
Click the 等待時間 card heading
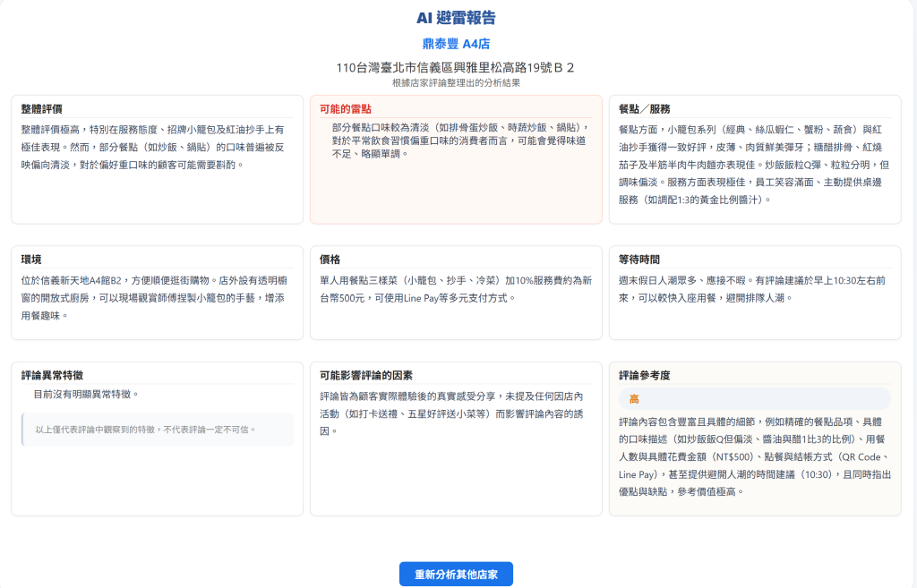[639, 260]
